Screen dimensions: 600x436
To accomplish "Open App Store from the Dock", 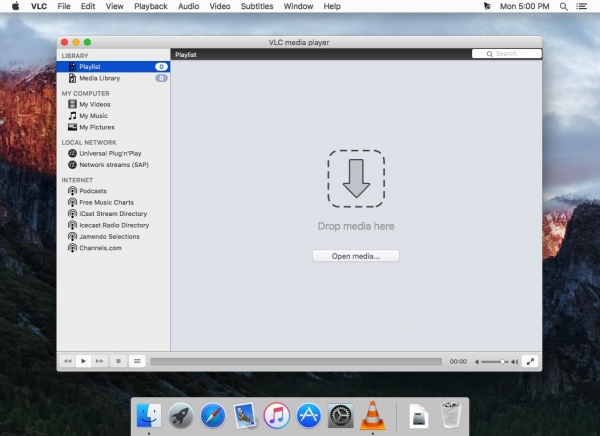I will click(x=308, y=415).
